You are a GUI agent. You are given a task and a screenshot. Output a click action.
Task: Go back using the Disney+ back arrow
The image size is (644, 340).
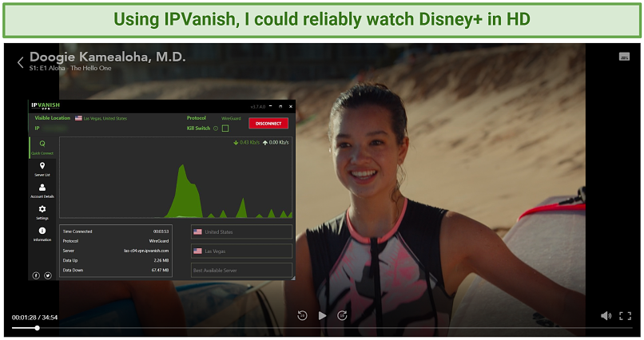pos(20,62)
